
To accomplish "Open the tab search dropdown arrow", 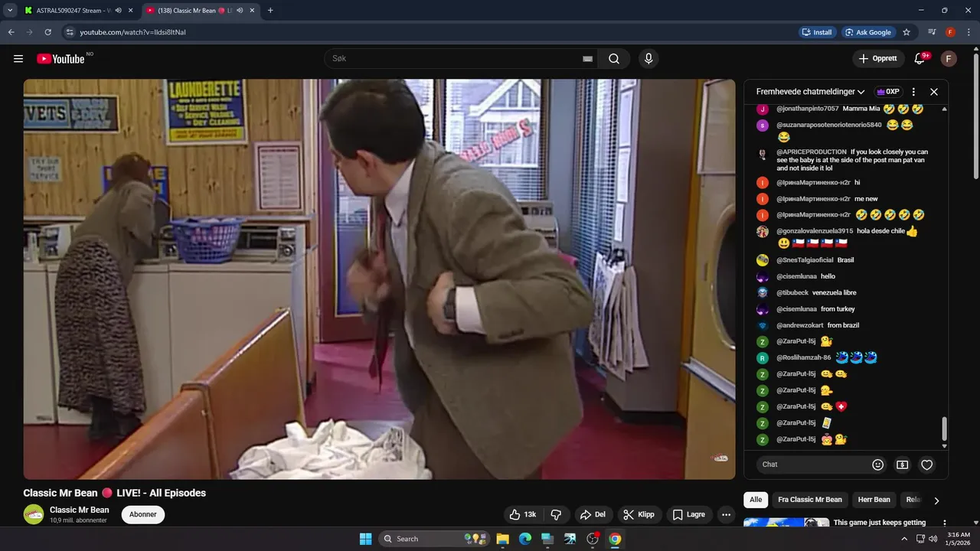I will click(10, 11).
